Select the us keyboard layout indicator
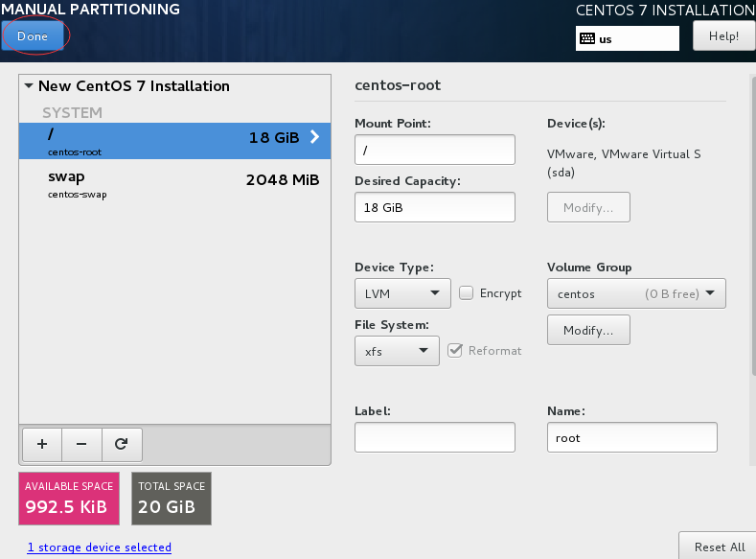The height and width of the screenshot is (559, 756). click(x=628, y=38)
